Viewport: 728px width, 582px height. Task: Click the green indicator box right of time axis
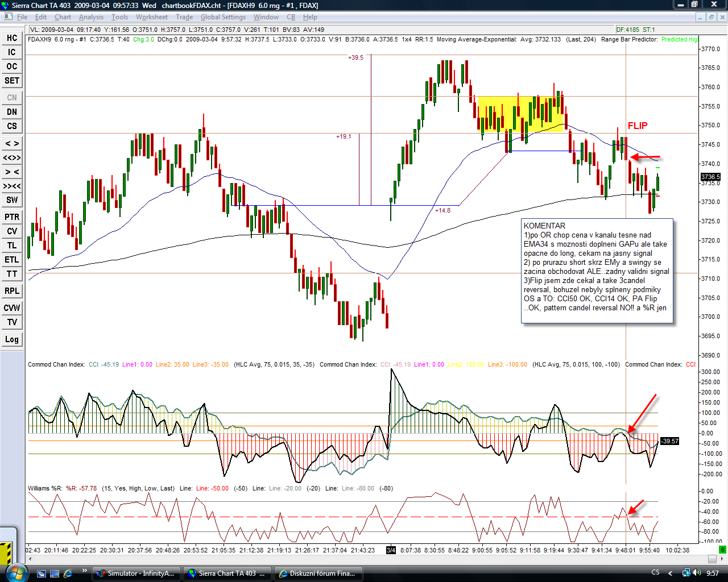[x=722, y=550]
